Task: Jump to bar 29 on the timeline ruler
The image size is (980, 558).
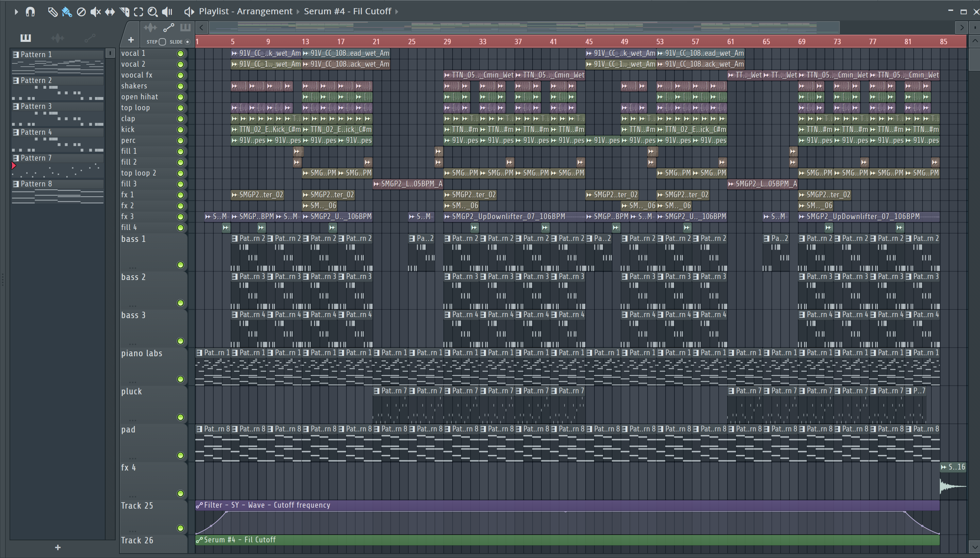Action: click(447, 42)
